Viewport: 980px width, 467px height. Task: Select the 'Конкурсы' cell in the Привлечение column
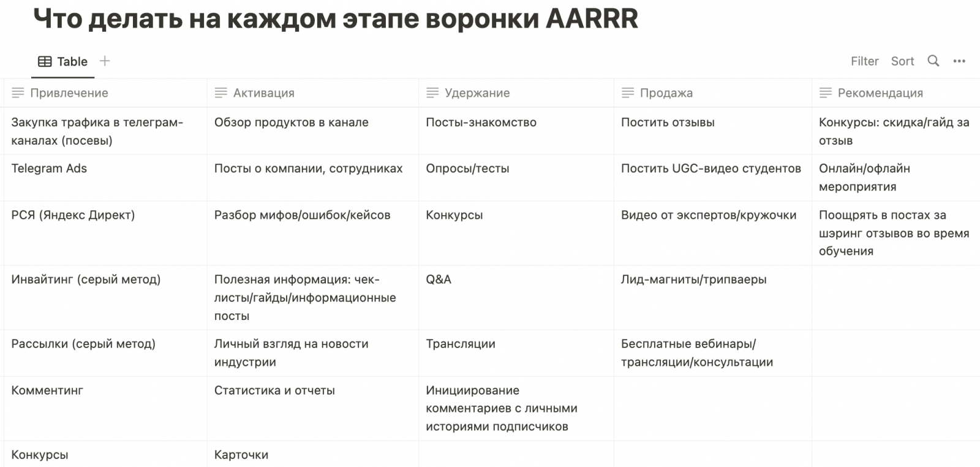[x=105, y=454]
